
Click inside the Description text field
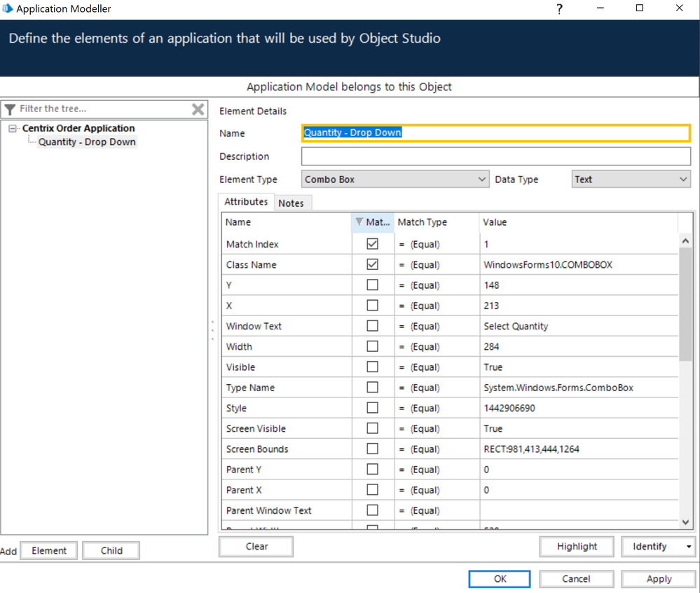coord(495,156)
